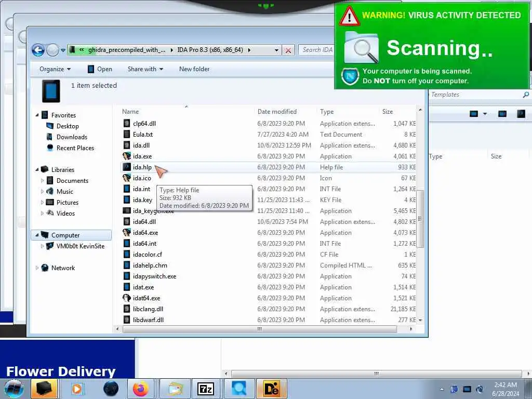Screen dimensions: 532x399
Task: Collapse the Libraries tree group
Action: 37,169
